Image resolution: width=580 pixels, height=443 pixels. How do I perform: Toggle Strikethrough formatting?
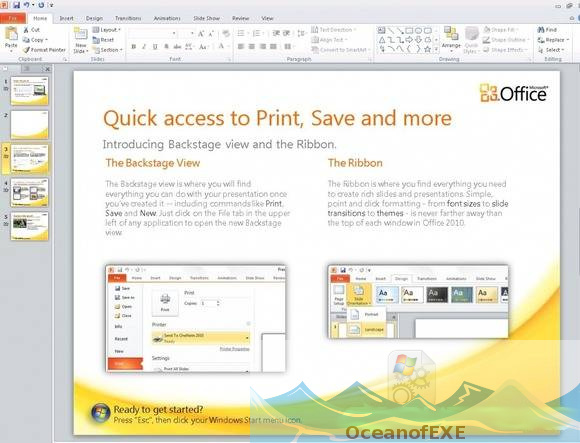tap(177, 47)
